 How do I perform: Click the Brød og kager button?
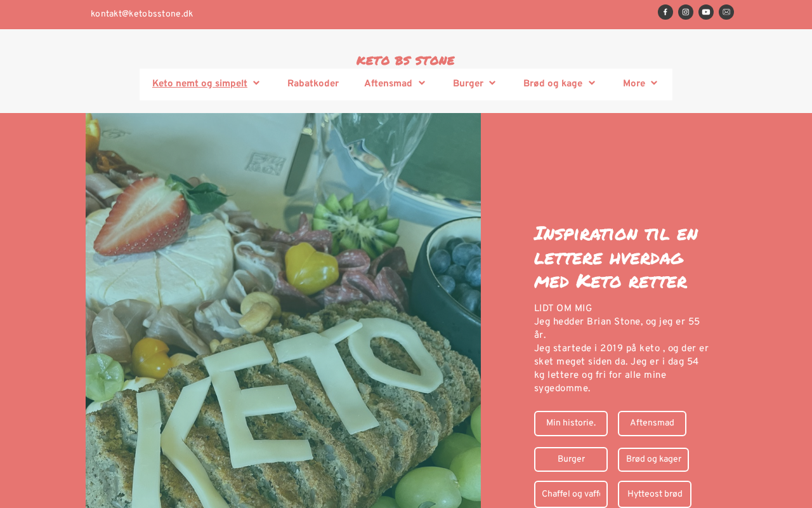(653, 460)
